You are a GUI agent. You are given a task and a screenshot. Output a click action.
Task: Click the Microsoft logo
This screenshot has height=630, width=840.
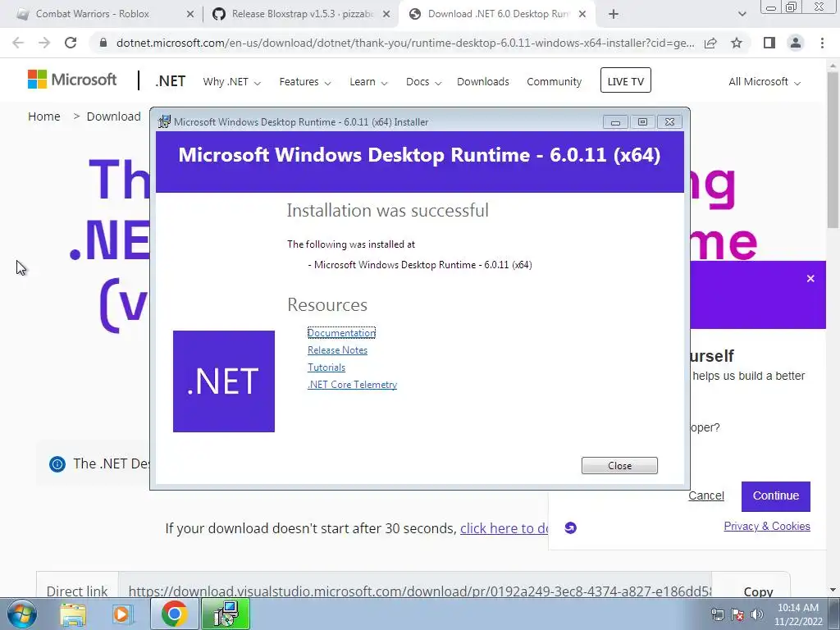click(72, 80)
